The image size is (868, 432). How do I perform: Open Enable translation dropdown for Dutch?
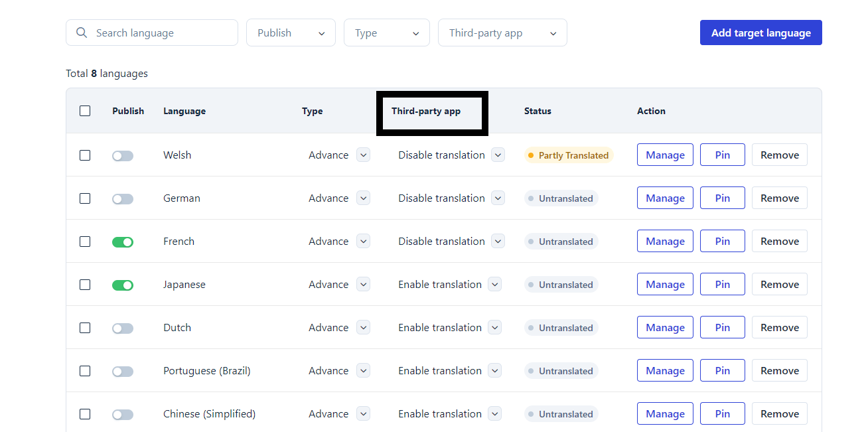click(494, 327)
